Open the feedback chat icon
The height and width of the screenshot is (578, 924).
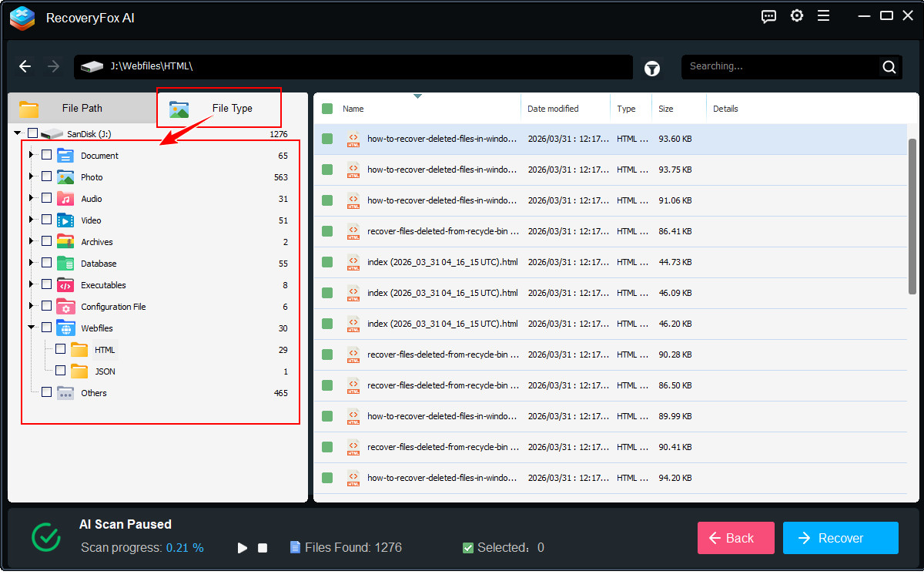click(768, 16)
